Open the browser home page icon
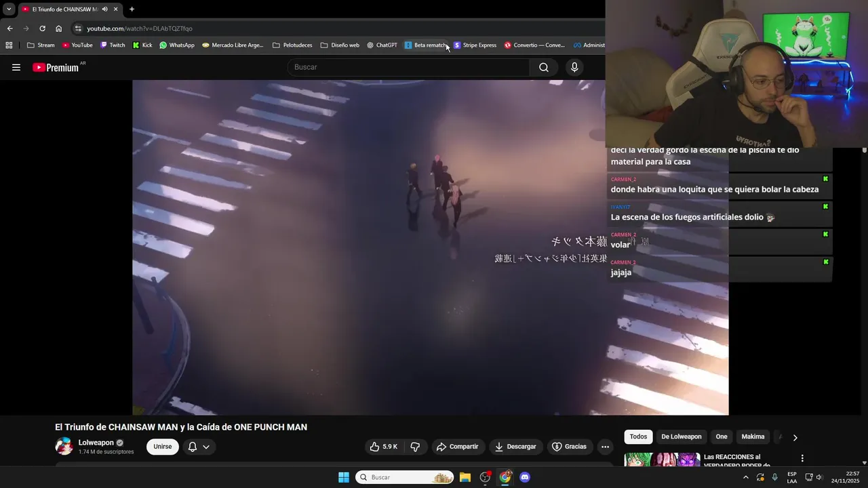868x488 pixels. click(x=58, y=28)
